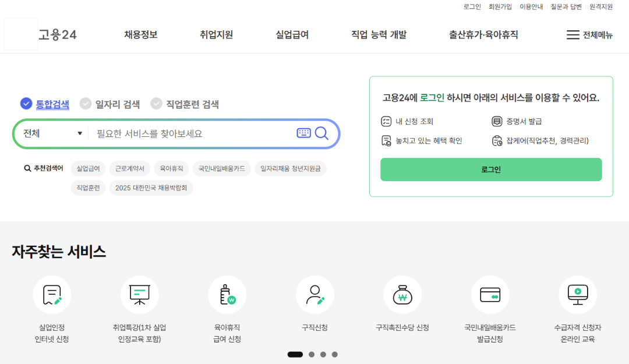Screen dimensions: 629x364
Task: Click the 근로계약서 keyword chip
Action: coord(130,168)
